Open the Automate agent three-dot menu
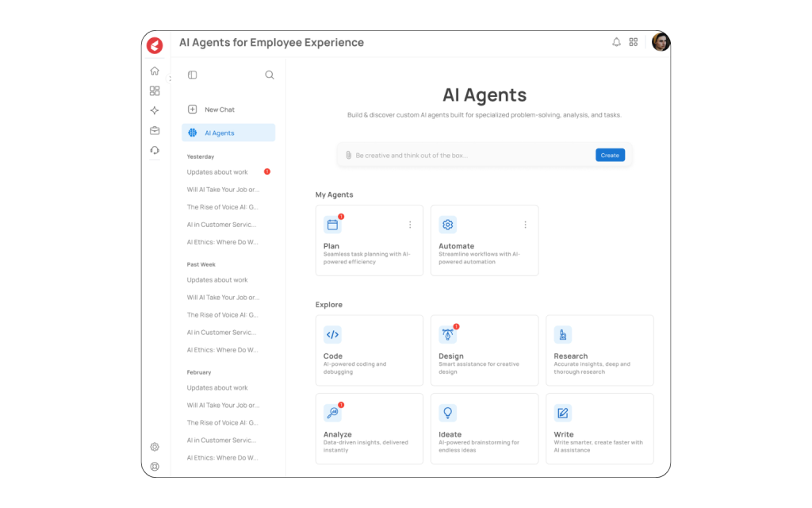This screenshot has width=812, height=508. pyautogui.click(x=525, y=225)
